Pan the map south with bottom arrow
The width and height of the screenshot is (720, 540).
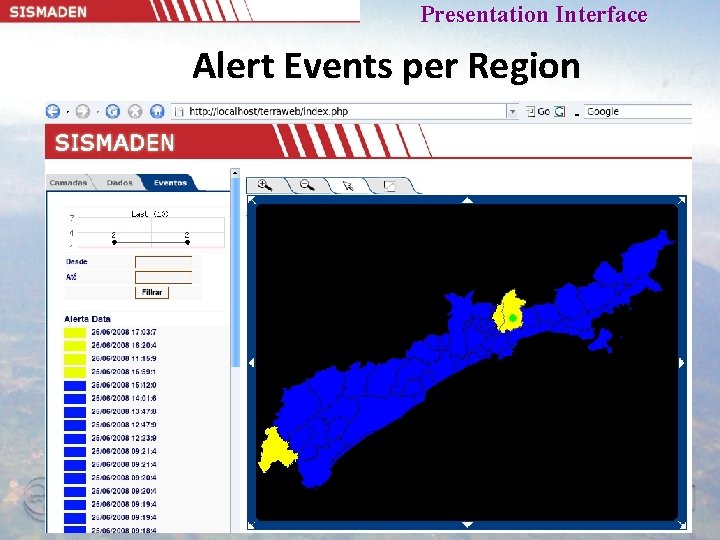click(x=467, y=524)
